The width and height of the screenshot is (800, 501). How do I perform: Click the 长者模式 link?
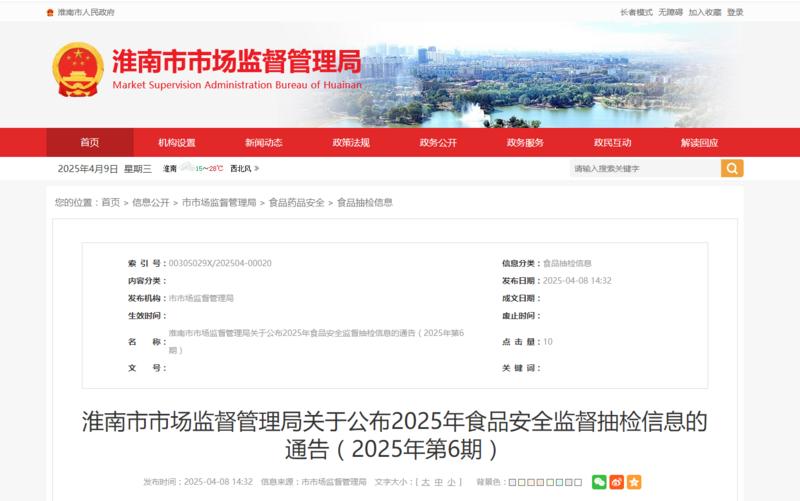coord(636,12)
